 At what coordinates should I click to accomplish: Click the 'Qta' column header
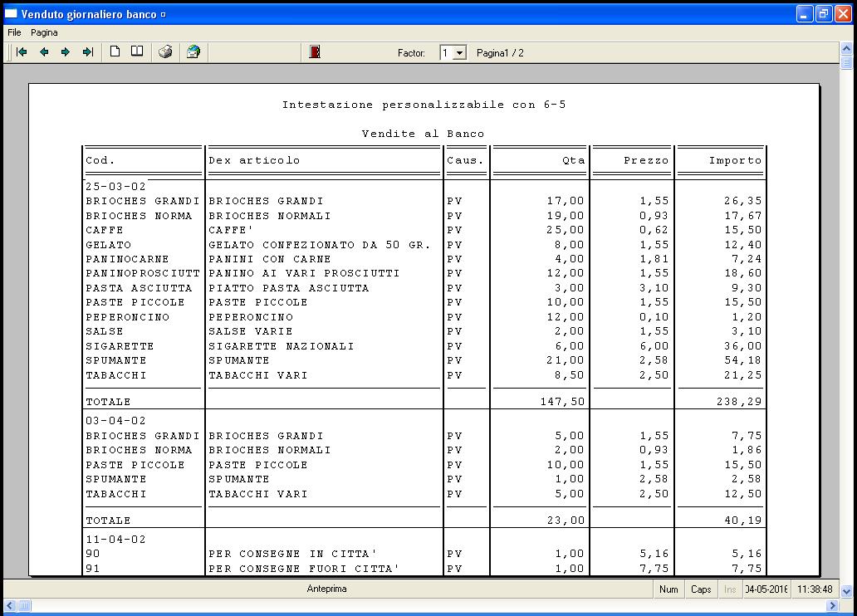(573, 160)
